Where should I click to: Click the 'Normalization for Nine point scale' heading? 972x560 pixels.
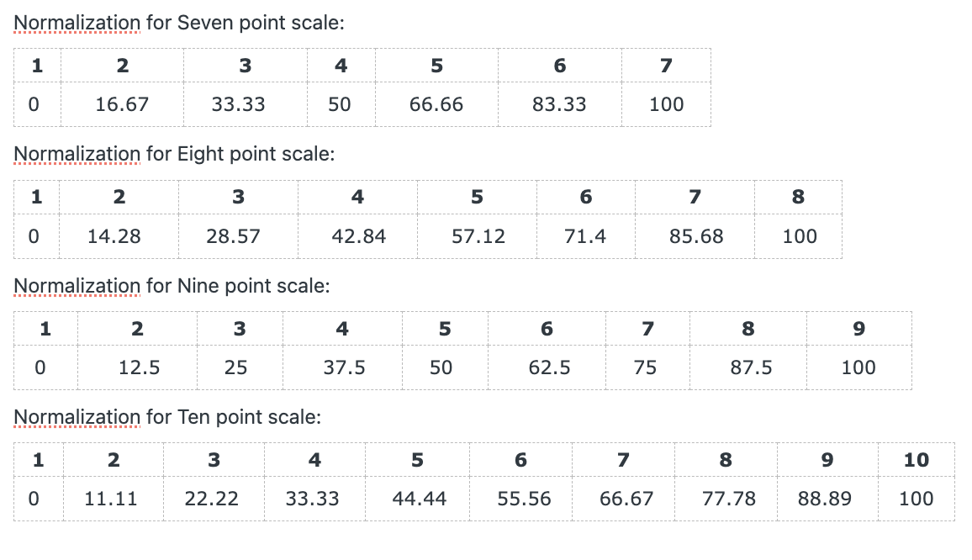point(172,286)
